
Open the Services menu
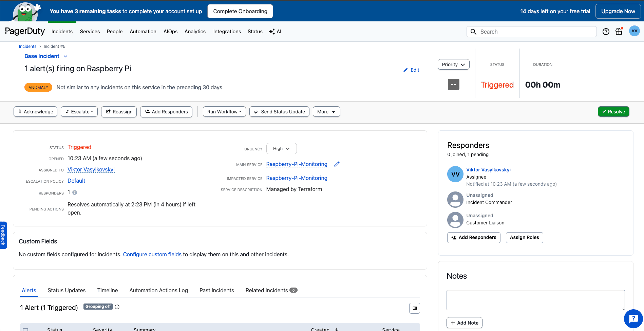coord(90,32)
